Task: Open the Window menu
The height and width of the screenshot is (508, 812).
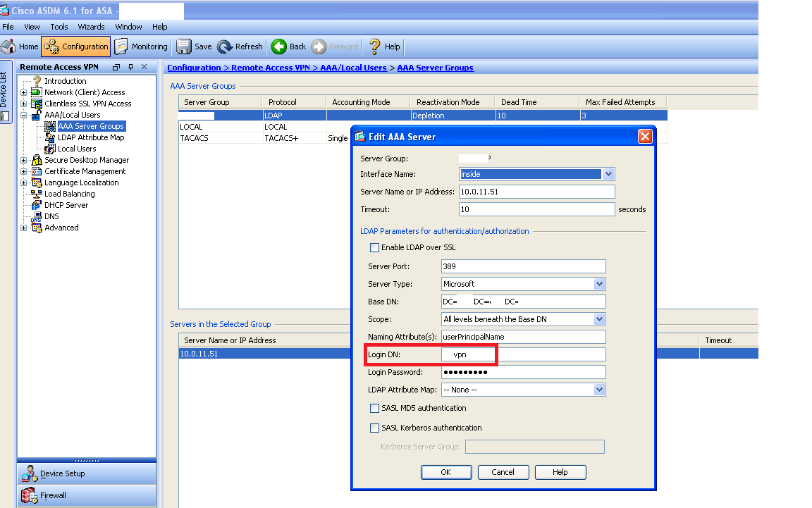Action: click(x=128, y=27)
